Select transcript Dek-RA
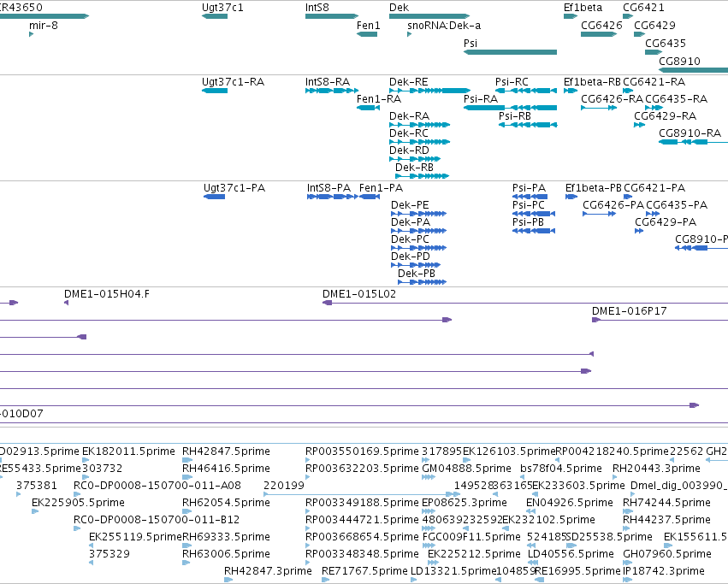This screenshot has height=584, width=728. tap(409, 116)
